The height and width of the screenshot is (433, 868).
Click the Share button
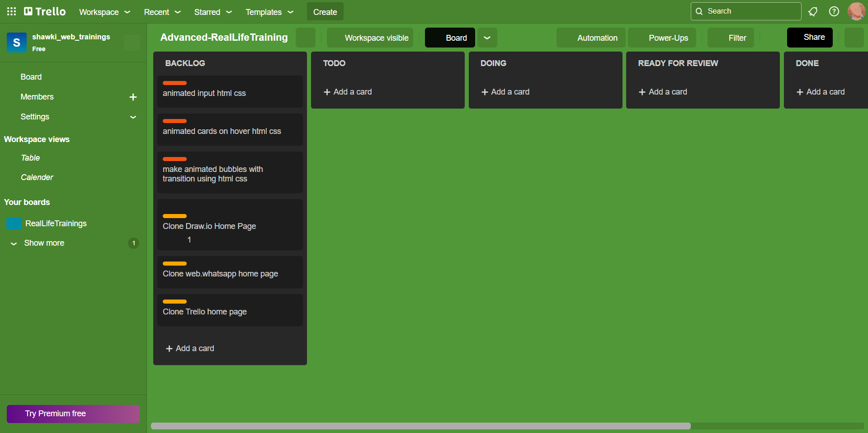809,38
